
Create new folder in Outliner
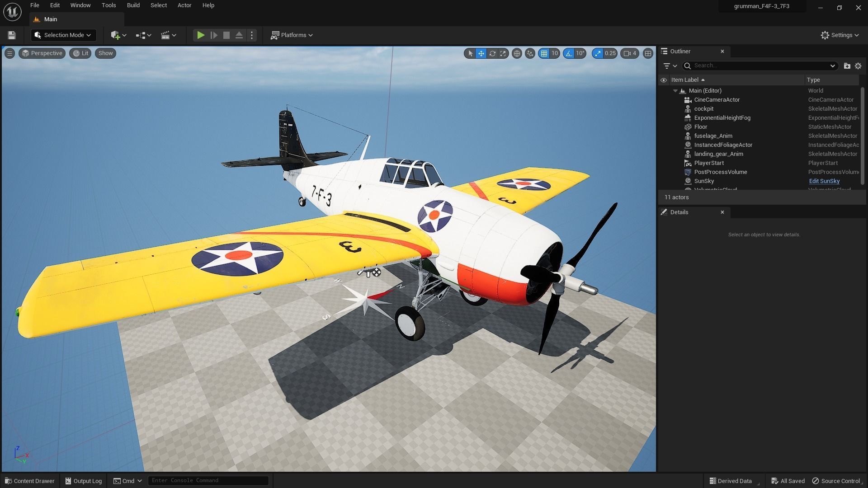[x=847, y=66]
